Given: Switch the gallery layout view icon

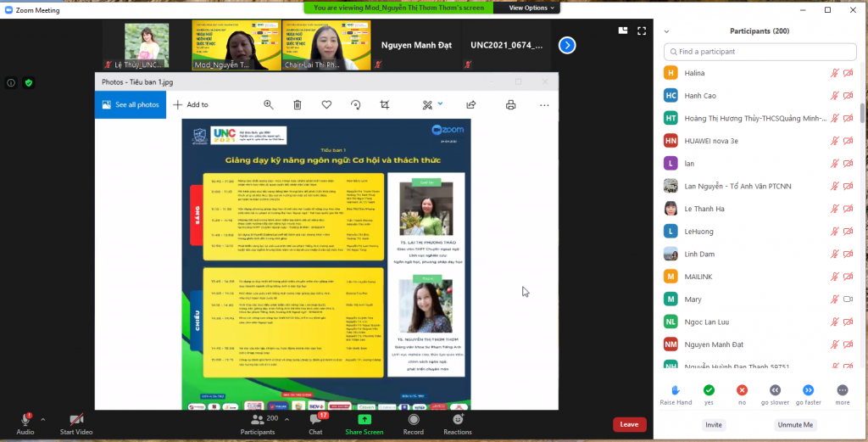Looking at the screenshot, I should [x=623, y=31].
